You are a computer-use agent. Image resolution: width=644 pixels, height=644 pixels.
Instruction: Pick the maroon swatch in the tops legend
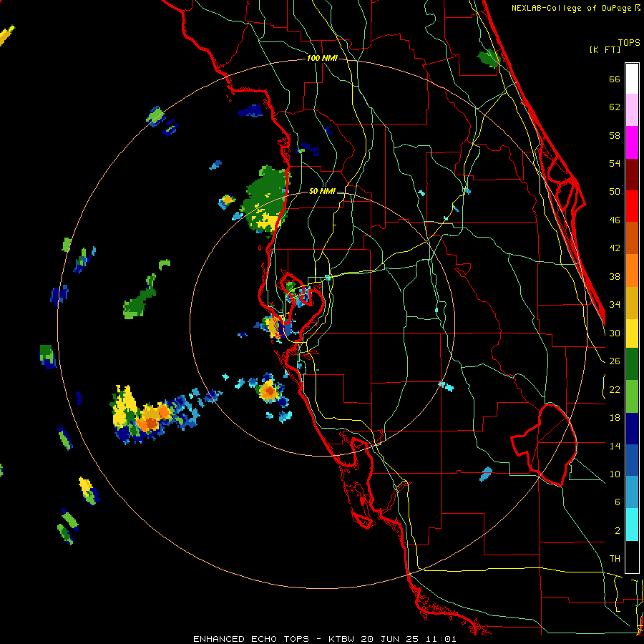point(632,175)
